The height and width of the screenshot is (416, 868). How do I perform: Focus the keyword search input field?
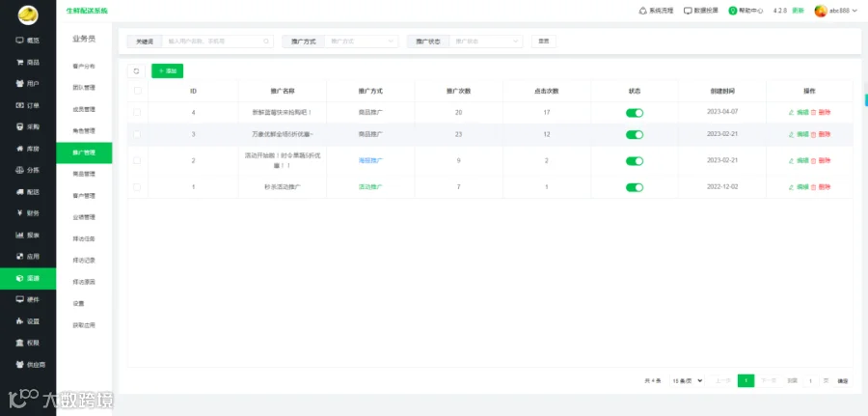218,41
